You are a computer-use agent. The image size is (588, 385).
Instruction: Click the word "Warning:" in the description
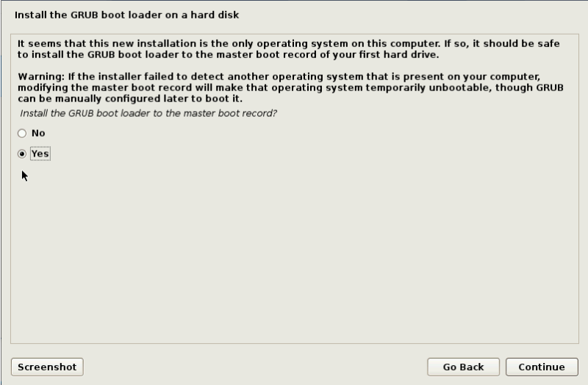41,76
